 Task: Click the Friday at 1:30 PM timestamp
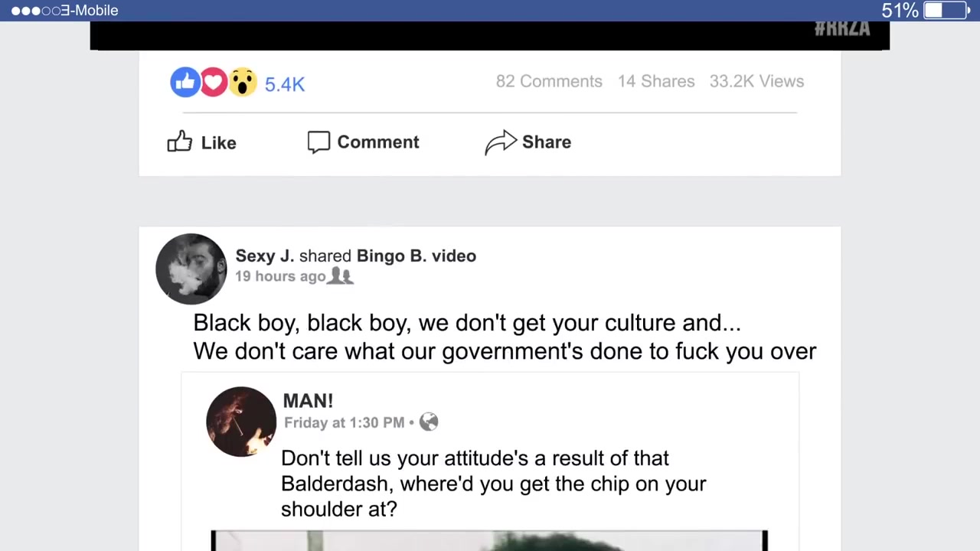point(344,422)
